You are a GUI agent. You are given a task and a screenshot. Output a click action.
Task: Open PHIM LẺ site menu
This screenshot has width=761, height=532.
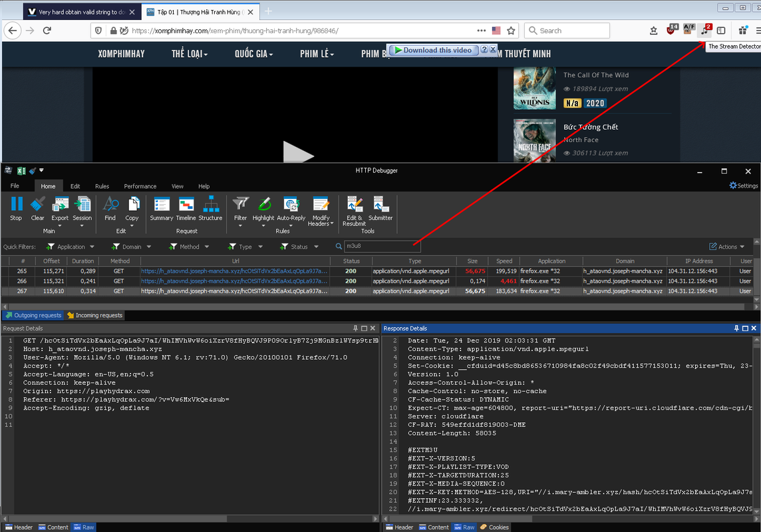point(317,54)
